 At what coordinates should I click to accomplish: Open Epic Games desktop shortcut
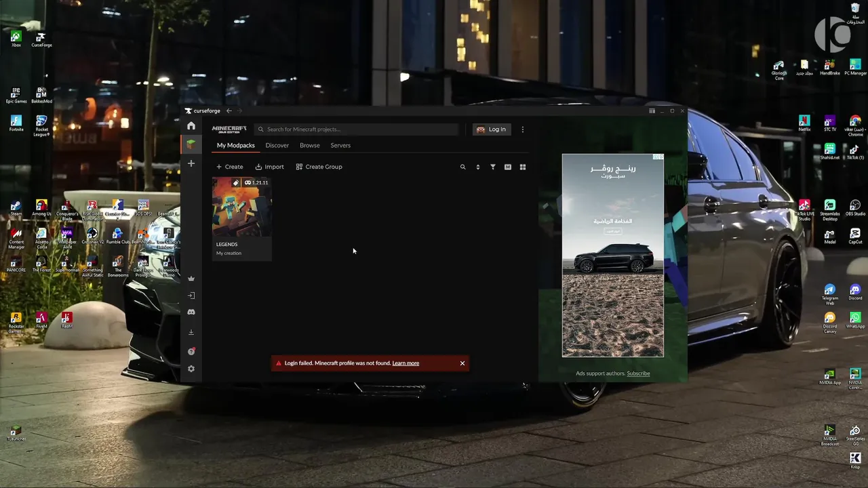[x=16, y=96]
